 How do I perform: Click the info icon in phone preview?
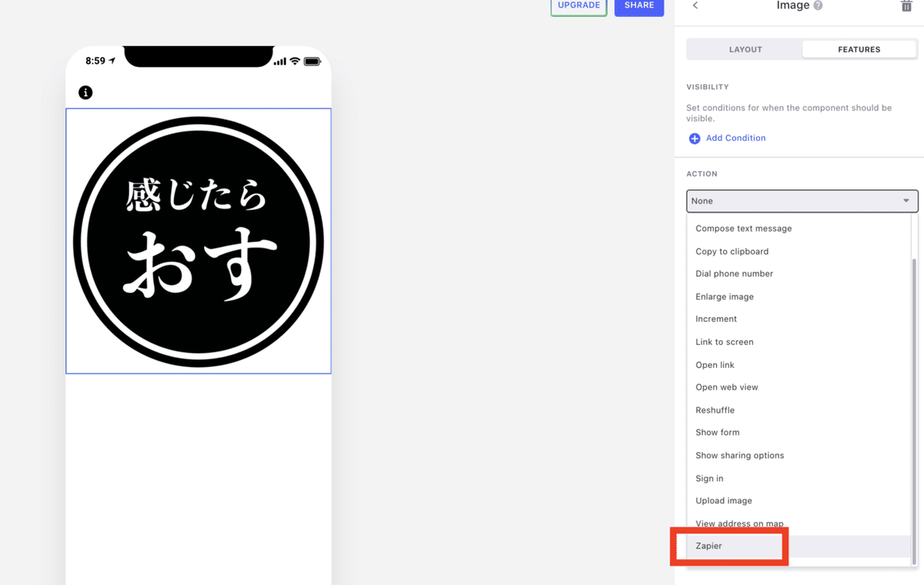(85, 92)
